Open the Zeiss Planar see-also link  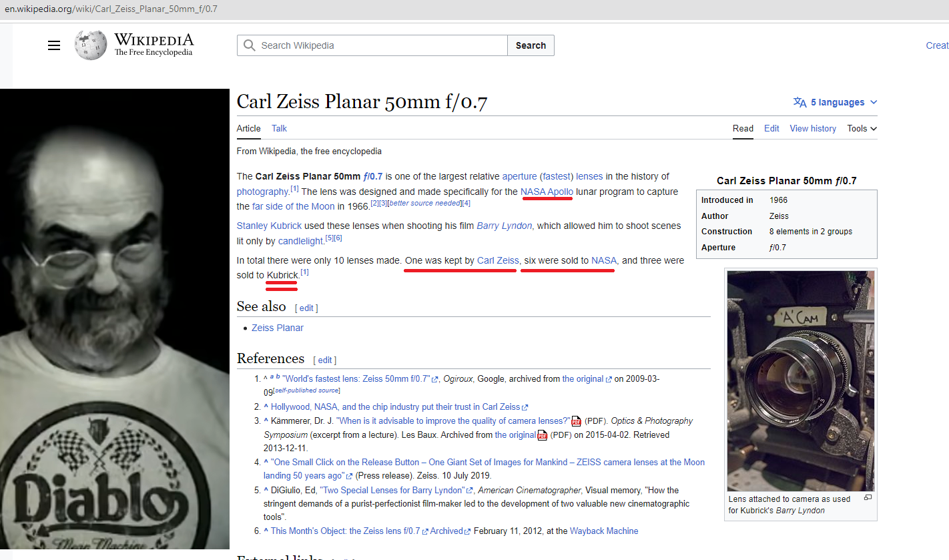coord(278,328)
